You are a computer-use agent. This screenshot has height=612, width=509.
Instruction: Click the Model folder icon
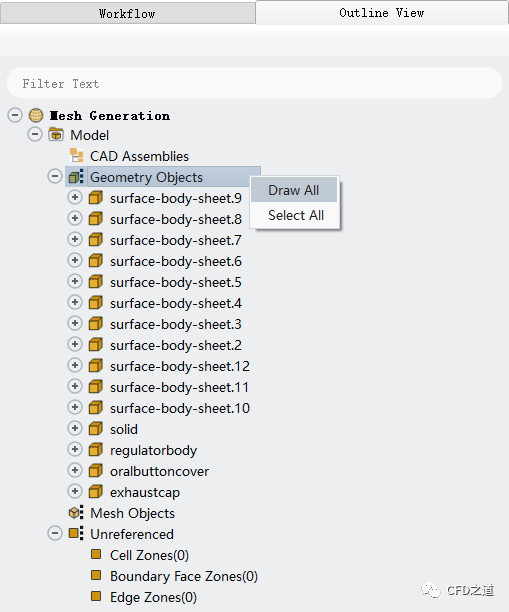(x=56, y=135)
